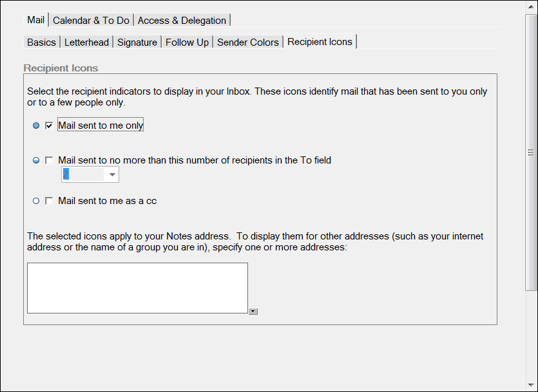Click the other addresses text box

[137, 288]
